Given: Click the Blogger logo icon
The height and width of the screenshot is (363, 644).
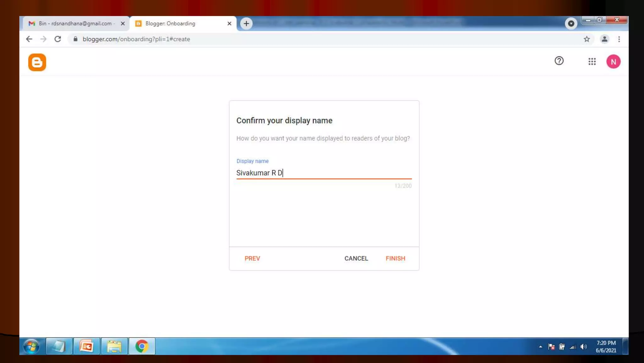Looking at the screenshot, I should [x=37, y=62].
